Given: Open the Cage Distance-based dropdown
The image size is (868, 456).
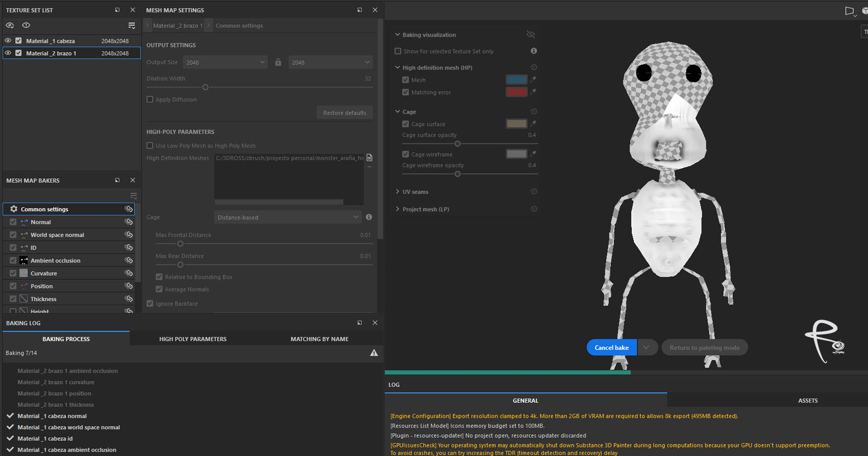Looking at the screenshot, I should coord(287,217).
